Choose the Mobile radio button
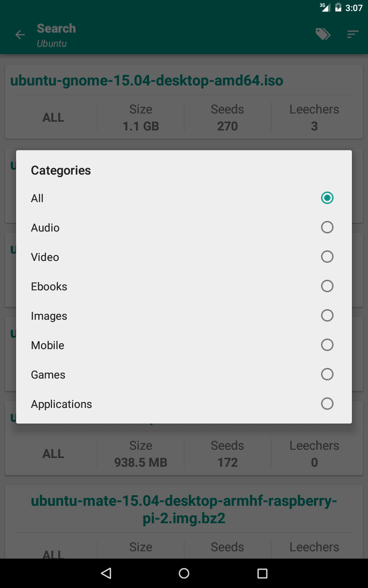The width and height of the screenshot is (368, 588). click(327, 345)
